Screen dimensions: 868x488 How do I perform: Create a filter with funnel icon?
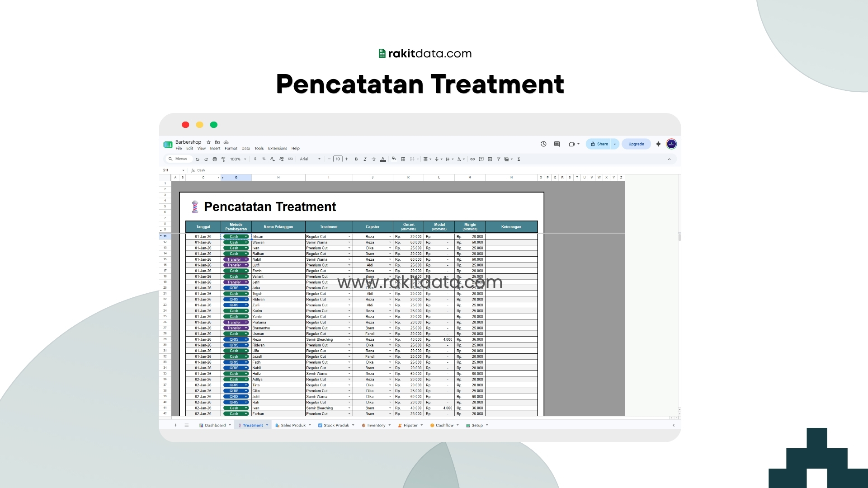tap(499, 159)
